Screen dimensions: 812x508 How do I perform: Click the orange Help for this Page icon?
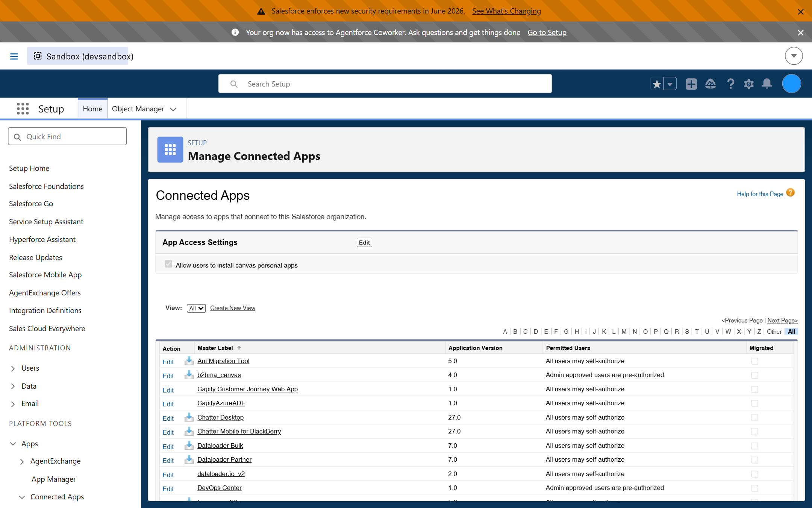click(791, 193)
